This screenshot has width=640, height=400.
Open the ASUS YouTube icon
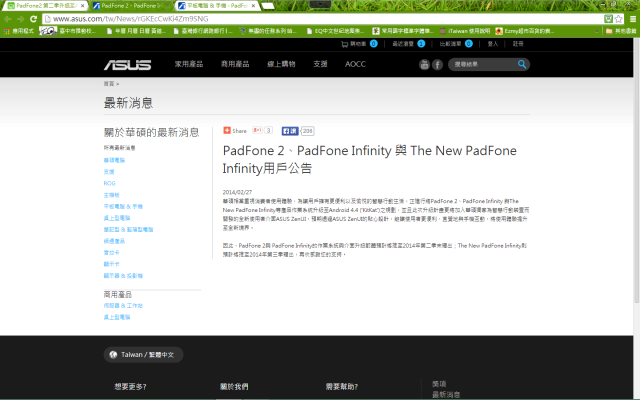[x=424, y=64]
